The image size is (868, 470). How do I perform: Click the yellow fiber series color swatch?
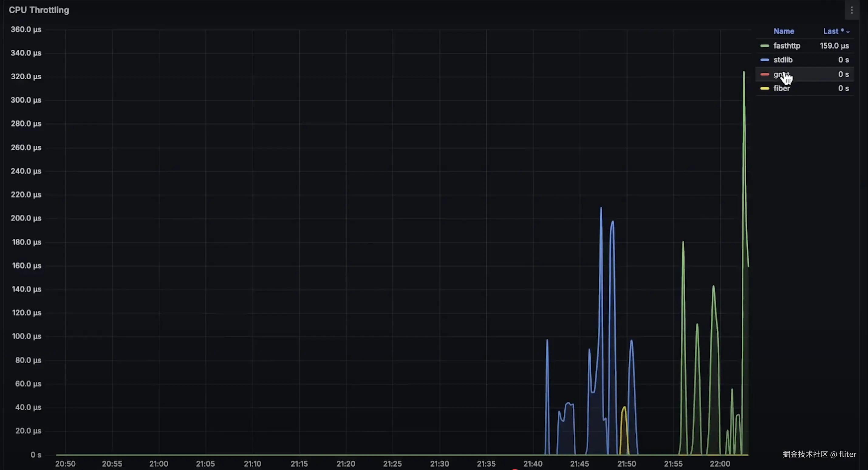point(764,89)
